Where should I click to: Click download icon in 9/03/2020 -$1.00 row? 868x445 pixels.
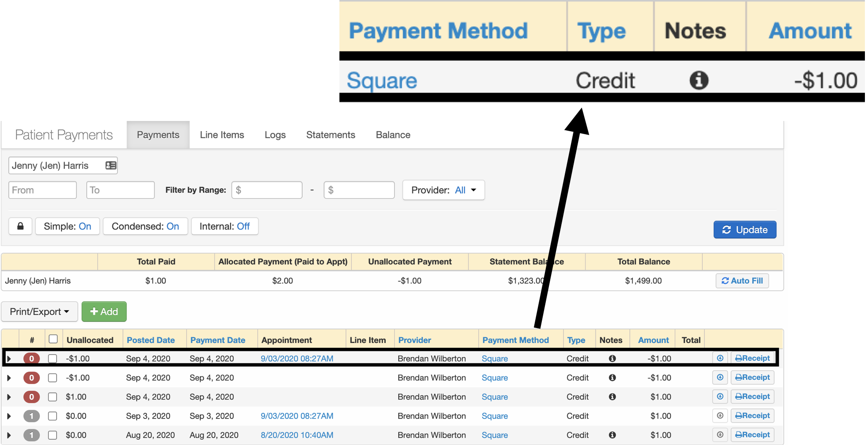pos(720,358)
